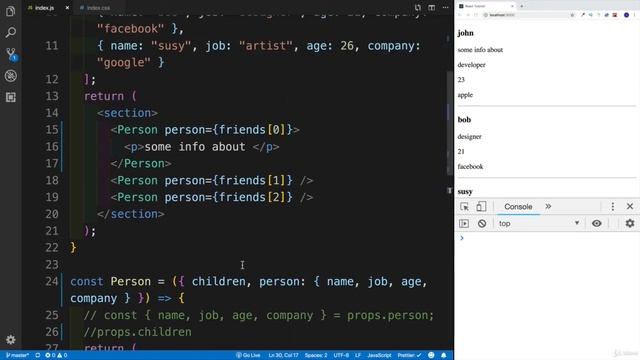Switch to the Console tab
Screen dimensions: 640x360
coord(518,207)
